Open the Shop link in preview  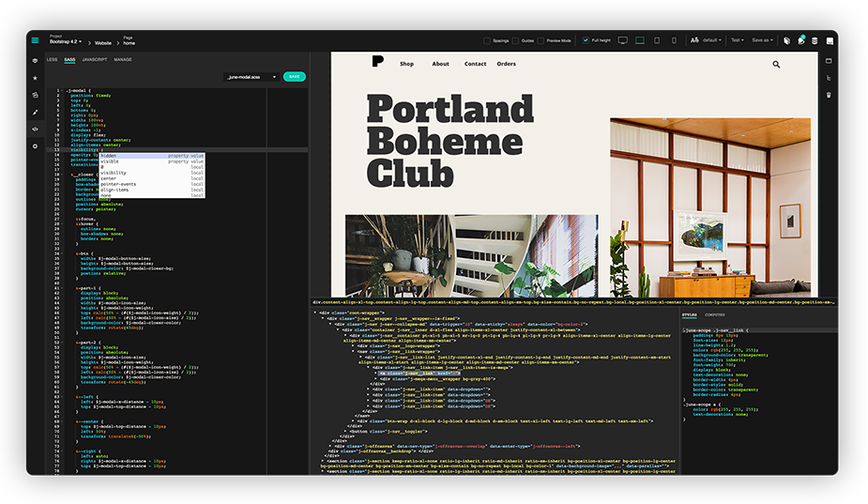(407, 64)
